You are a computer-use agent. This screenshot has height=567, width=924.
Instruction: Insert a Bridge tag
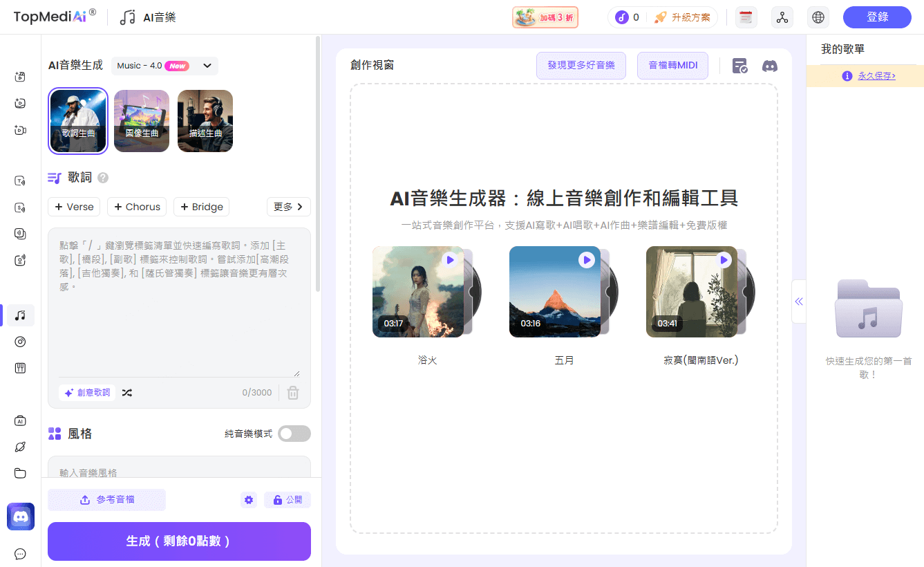pyautogui.click(x=201, y=207)
